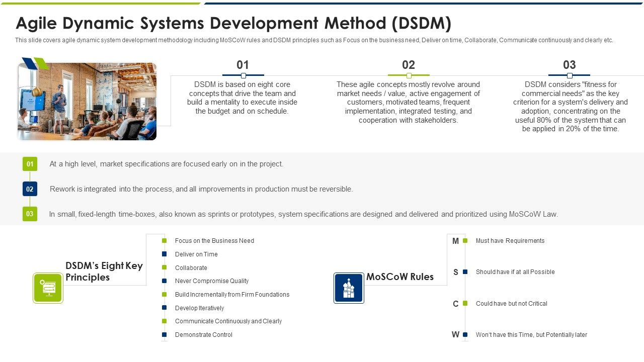Click the MoSCoW Rules heading
The image size is (644, 362).
coord(400,277)
